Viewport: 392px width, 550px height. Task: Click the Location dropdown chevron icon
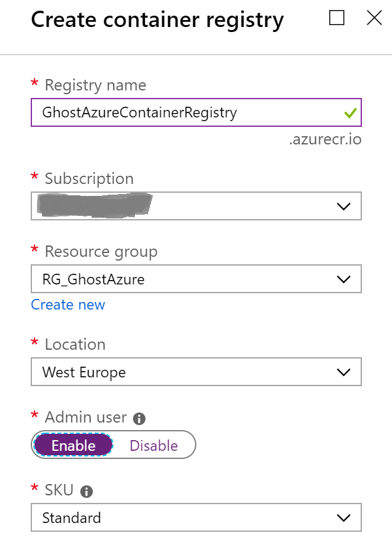pos(344,372)
